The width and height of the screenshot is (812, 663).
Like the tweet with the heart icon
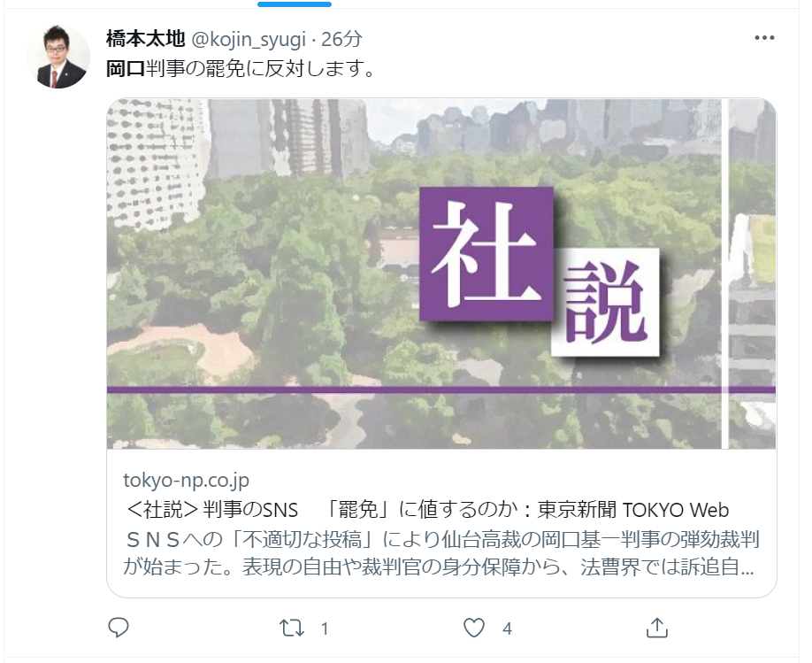474,628
